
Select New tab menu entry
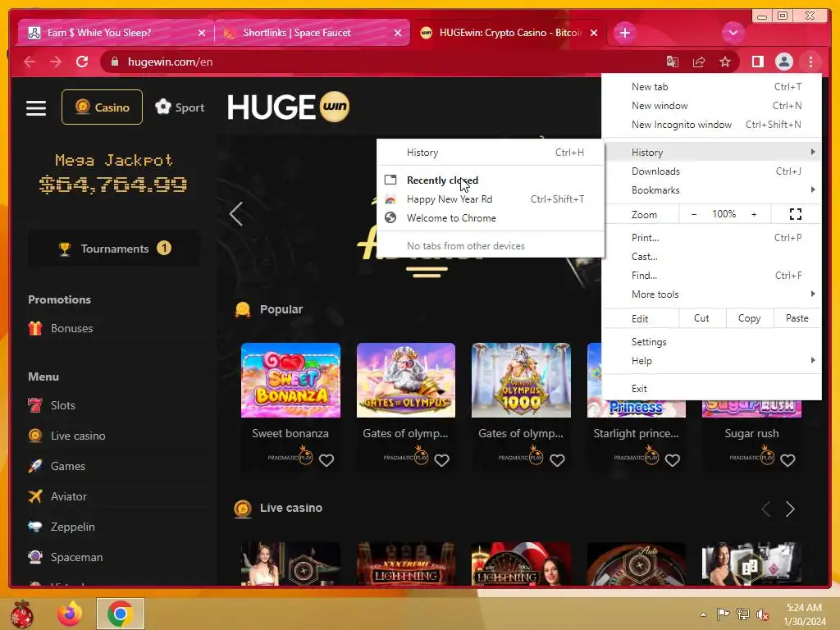tap(711, 87)
